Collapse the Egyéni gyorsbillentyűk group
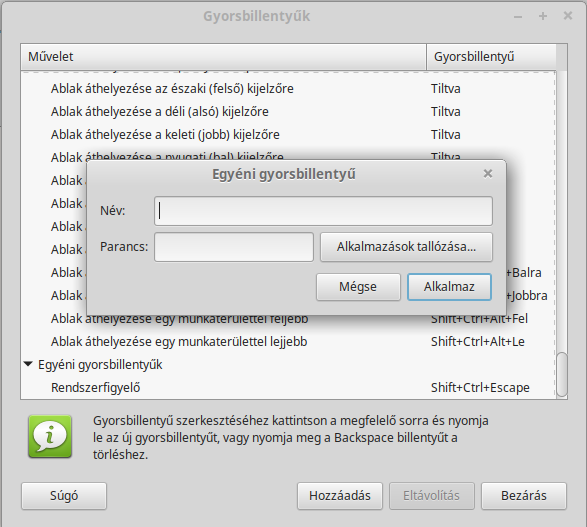The image size is (587, 527). [28, 364]
